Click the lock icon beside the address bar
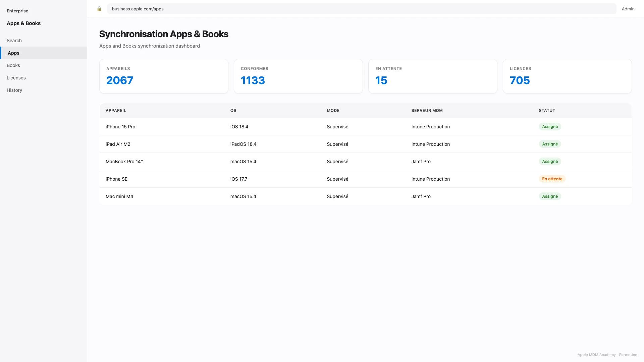The image size is (644, 362). pyautogui.click(x=99, y=9)
